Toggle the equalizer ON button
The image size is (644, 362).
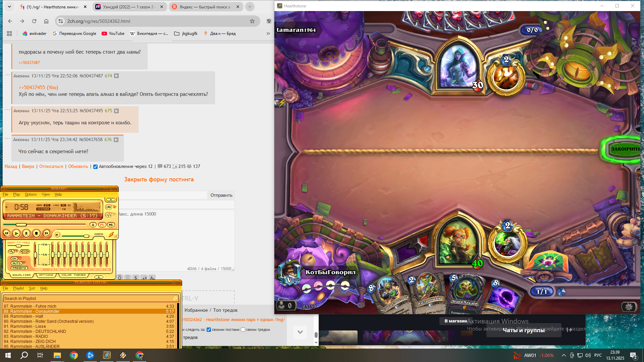14,258
